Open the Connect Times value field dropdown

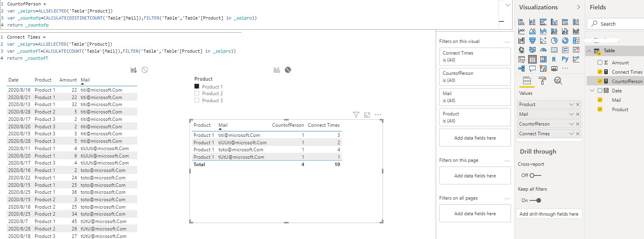[x=571, y=134]
